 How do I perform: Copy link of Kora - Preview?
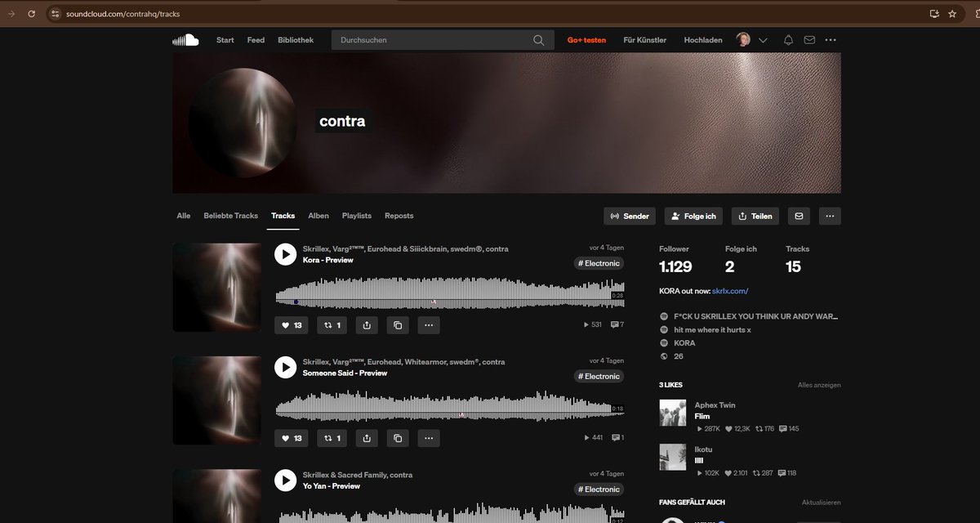point(398,325)
